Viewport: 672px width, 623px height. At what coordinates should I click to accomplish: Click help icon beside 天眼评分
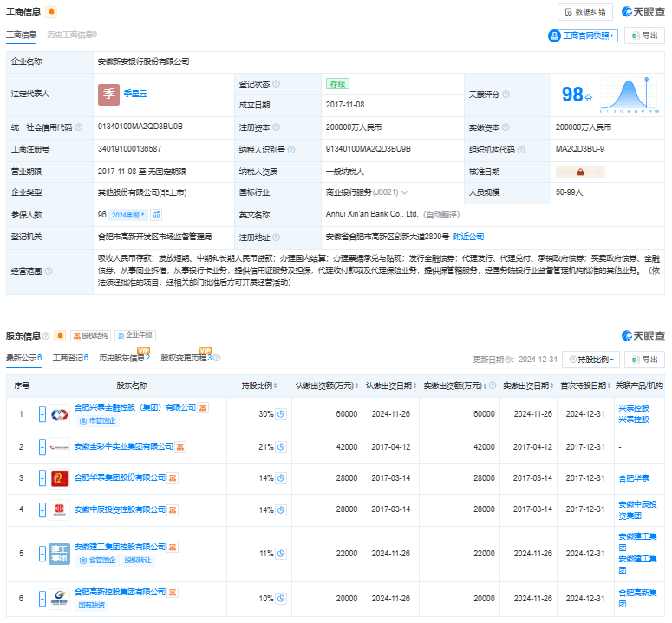(x=506, y=94)
